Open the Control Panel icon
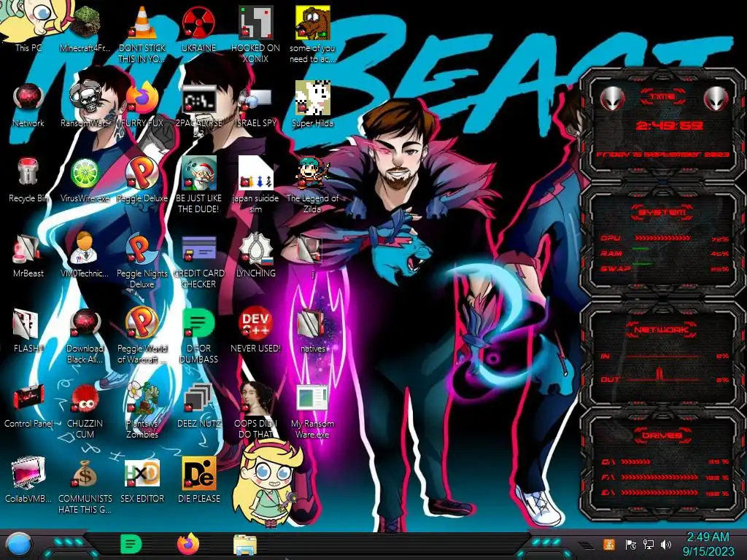747x560 pixels. click(x=28, y=399)
